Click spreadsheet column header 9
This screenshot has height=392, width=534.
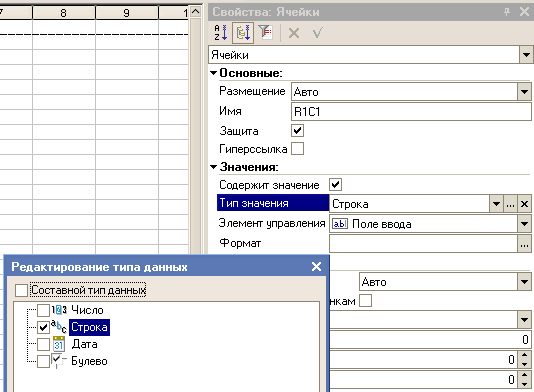click(127, 13)
